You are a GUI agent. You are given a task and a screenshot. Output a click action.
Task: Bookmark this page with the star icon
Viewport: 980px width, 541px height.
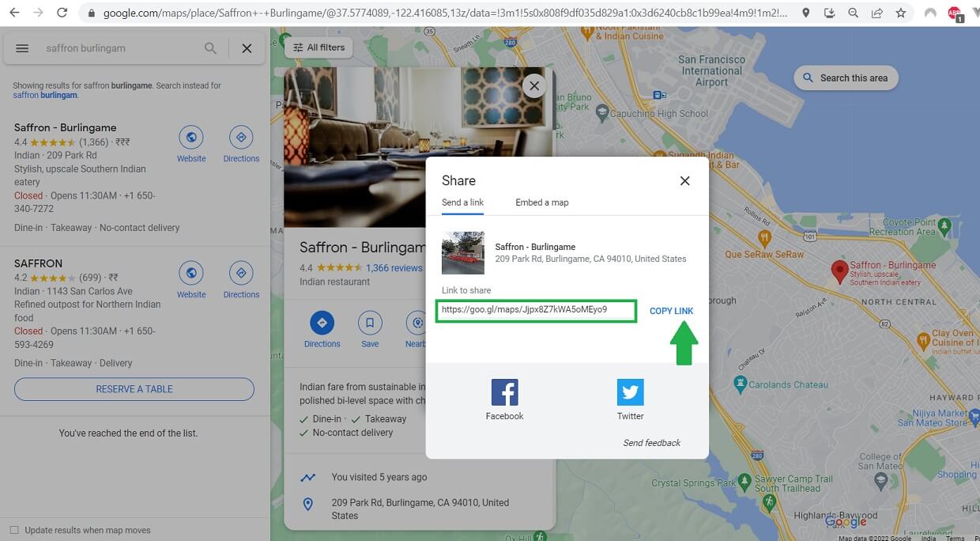tap(900, 13)
